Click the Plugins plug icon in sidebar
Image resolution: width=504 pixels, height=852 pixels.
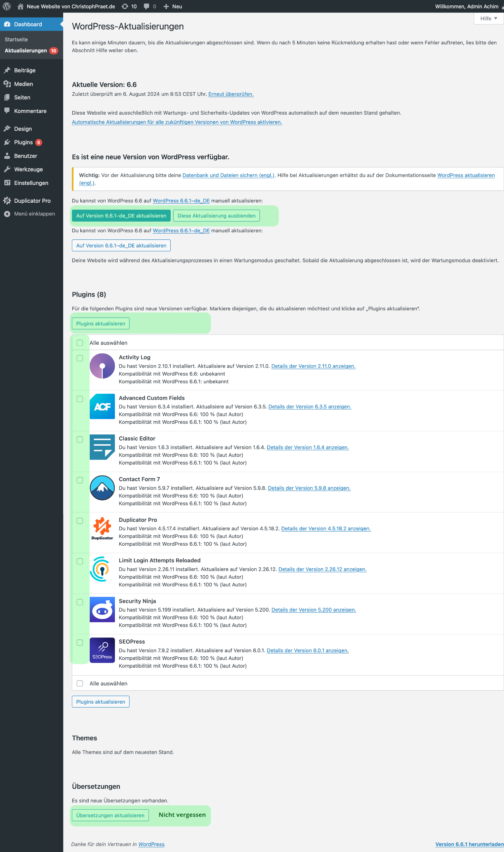click(x=7, y=143)
